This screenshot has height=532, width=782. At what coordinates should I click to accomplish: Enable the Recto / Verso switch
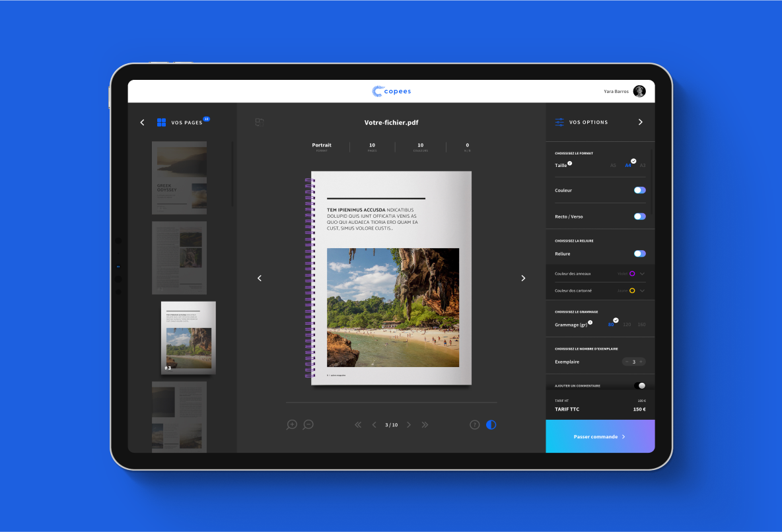(x=639, y=216)
